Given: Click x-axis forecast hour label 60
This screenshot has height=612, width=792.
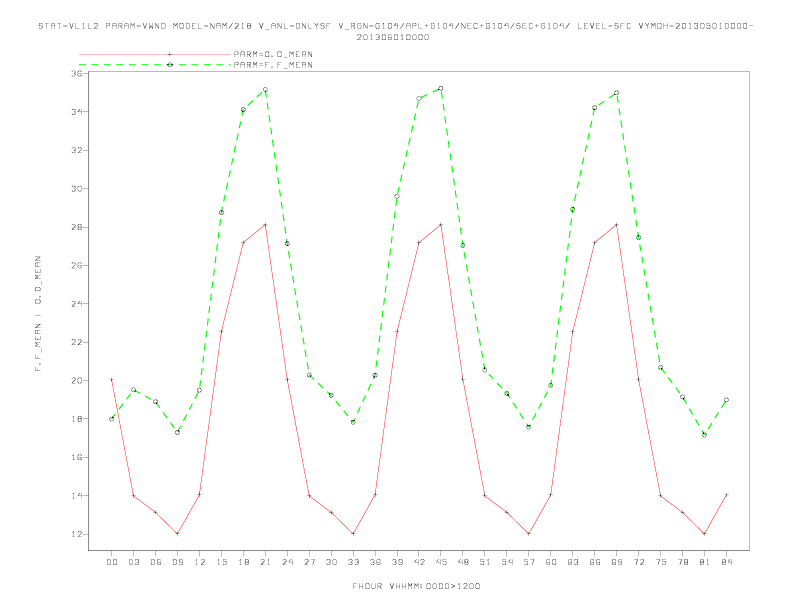Looking at the screenshot, I should point(551,562).
